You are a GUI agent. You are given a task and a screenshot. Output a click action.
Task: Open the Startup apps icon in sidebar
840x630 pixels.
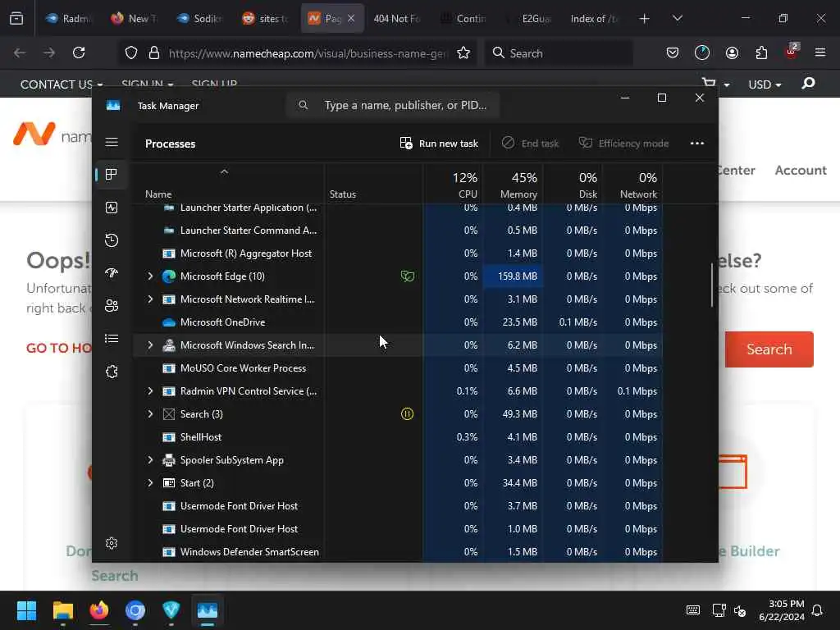[112, 272]
